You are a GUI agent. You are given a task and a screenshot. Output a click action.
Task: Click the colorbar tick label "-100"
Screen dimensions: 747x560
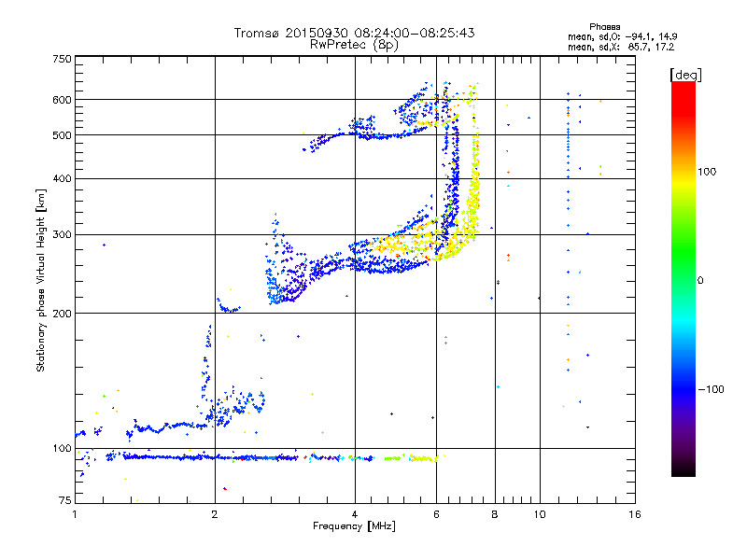coord(711,389)
